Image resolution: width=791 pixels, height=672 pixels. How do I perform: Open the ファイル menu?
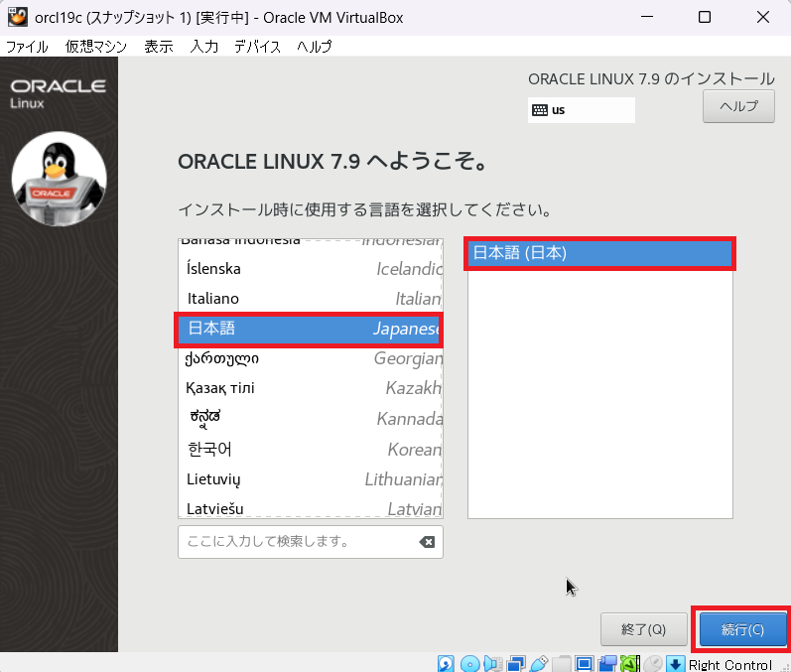pos(27,47)
